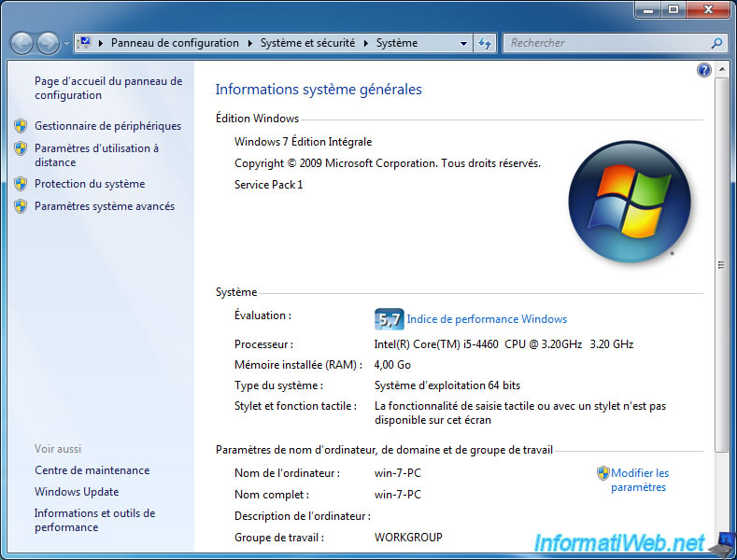Click the vertical scrollbar thumb
Screen dimensions: 737x560
click(721, 265)
